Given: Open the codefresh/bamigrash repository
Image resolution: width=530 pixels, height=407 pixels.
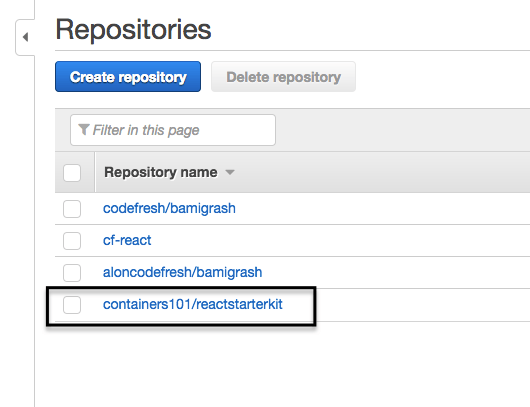Looking at the screenshot, I should tap(169, 209).
